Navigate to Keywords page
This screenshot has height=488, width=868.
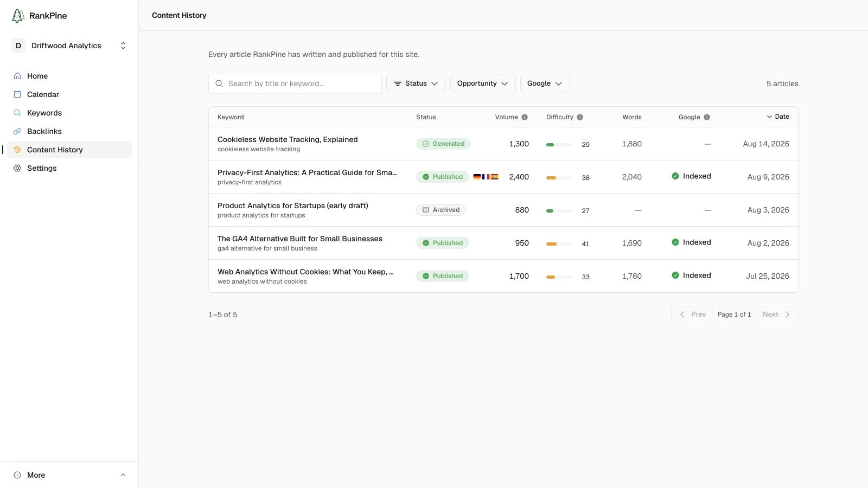[69, 113]
